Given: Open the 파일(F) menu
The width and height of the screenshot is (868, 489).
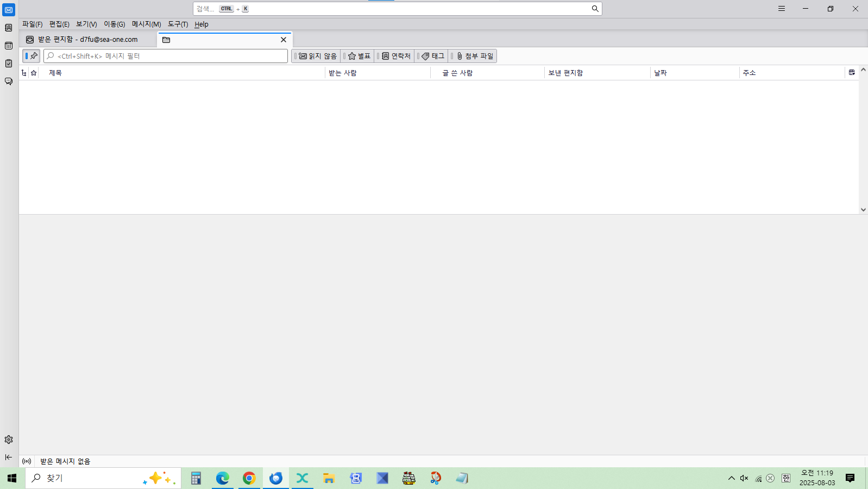Looking at the screenshot, I should coord(32,24).
